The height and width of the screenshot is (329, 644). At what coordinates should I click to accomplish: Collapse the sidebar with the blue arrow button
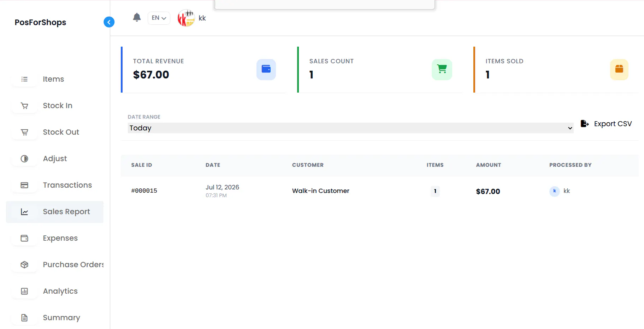[x=109, y=22]
